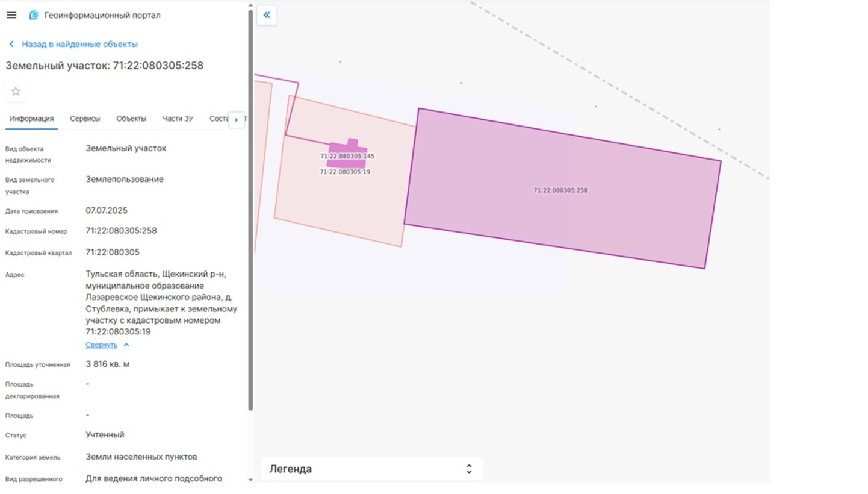Screen dimensions: 868x494
Task: Go back via Назад в найденные объекты
Action: click(79, 44)
